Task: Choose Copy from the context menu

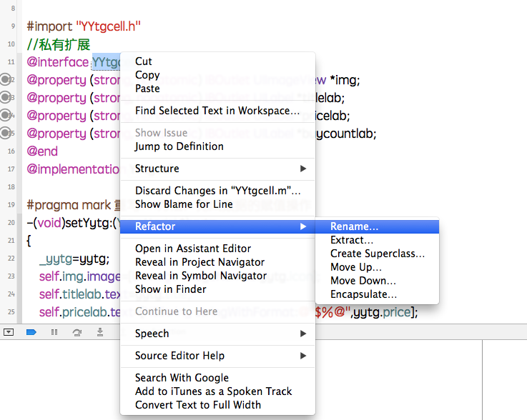Action: [x=217, y=75]
